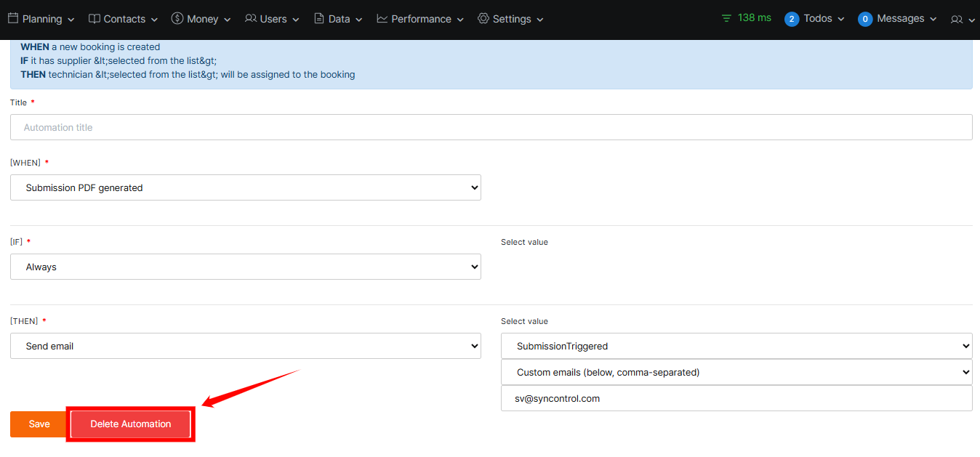Click the green latency filter icon
Image resolution: width=980 pixels, height=457 pixels.
(x=727, y=18)
